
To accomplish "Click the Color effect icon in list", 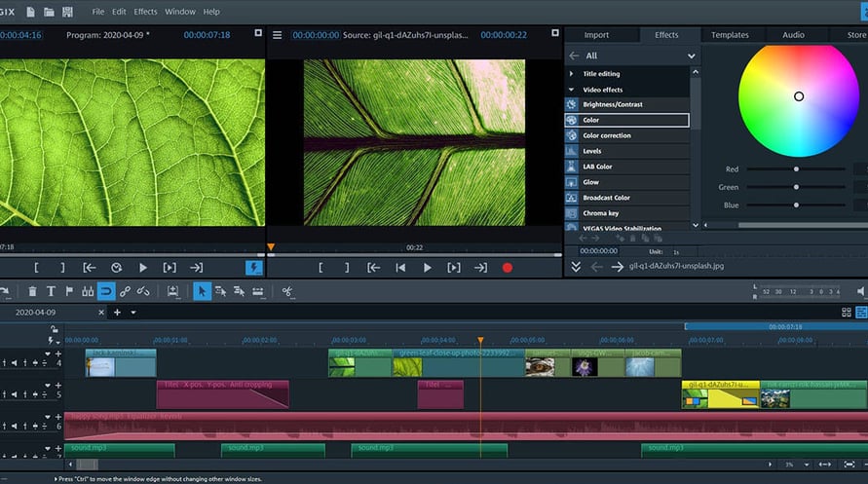I will click(x=571, y=120).
